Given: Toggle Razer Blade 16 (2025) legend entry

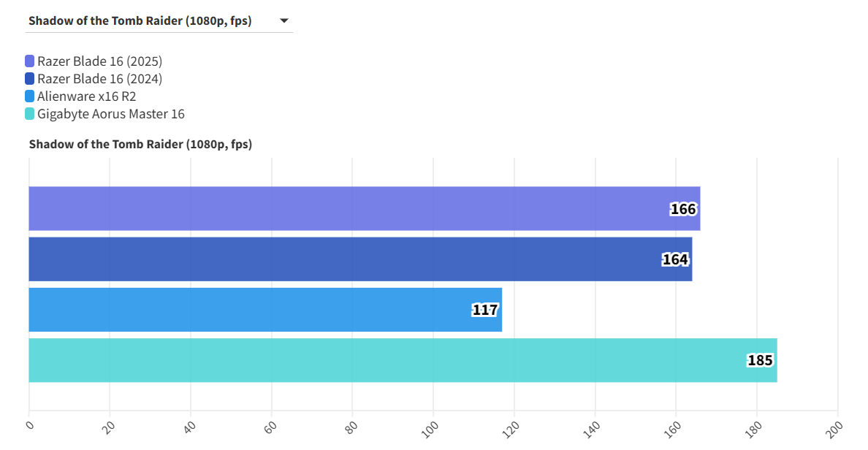Looking at the screenshot, I should 99,61.
